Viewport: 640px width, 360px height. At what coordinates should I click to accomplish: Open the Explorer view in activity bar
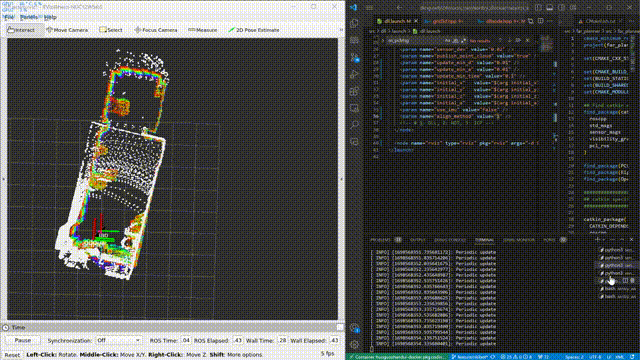(x=354, y=23)
